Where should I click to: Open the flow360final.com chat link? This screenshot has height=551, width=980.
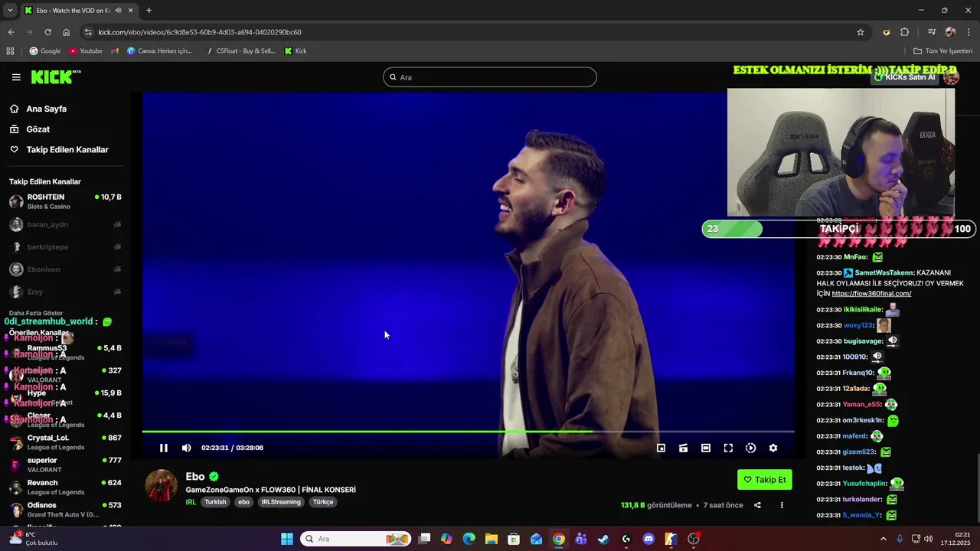coord(871,294)
